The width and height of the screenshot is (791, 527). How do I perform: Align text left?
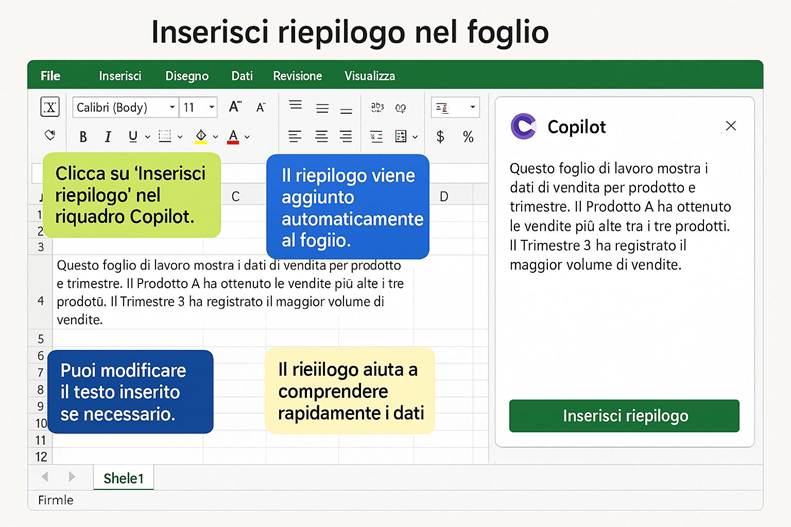tap(295, 136)
